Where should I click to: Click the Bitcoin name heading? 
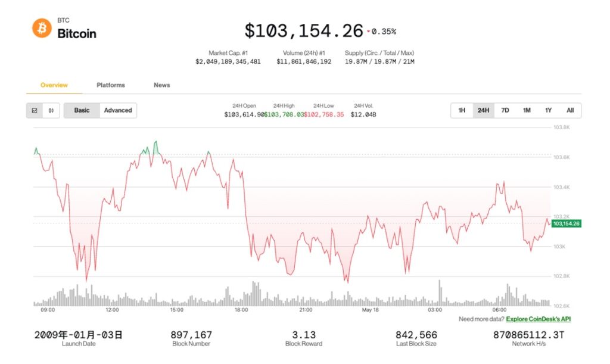pos(77,33)
